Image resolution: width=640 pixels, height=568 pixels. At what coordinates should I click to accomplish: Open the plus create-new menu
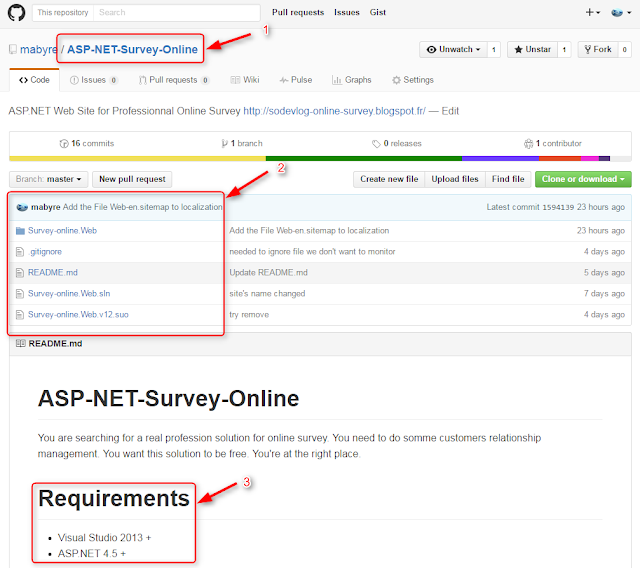[593, 13]
